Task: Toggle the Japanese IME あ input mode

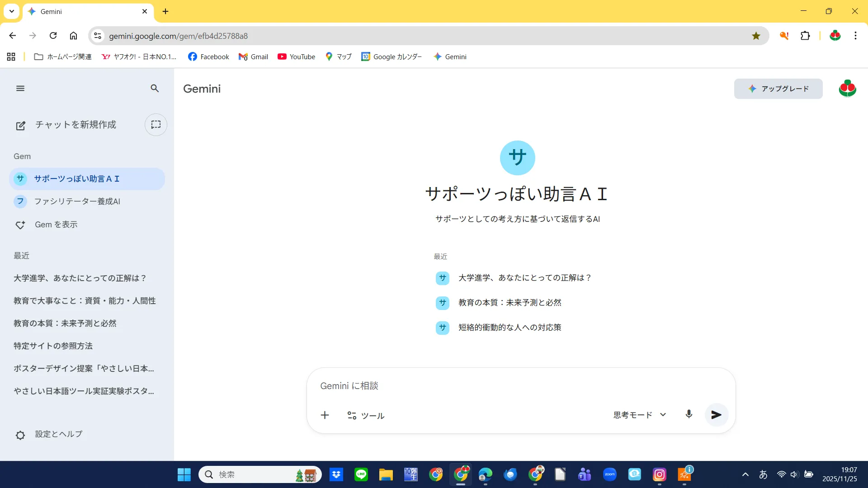Action: click(x=763, y=474)
